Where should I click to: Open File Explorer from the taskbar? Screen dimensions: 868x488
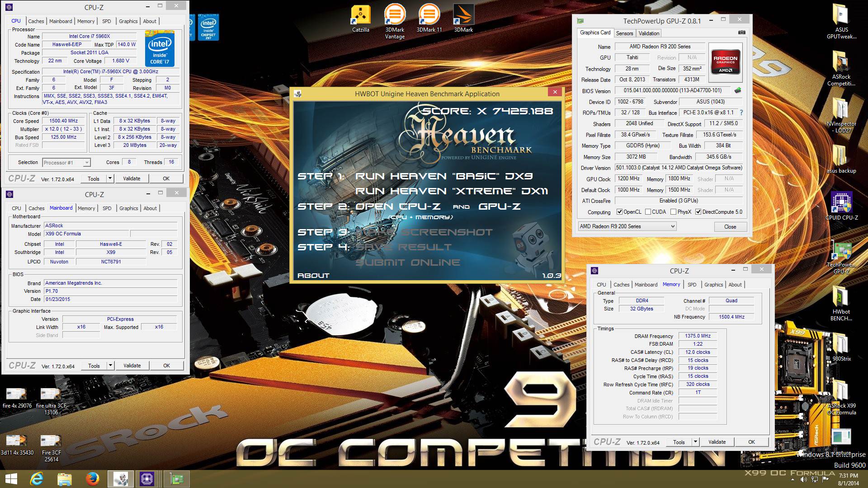[64, 479]
